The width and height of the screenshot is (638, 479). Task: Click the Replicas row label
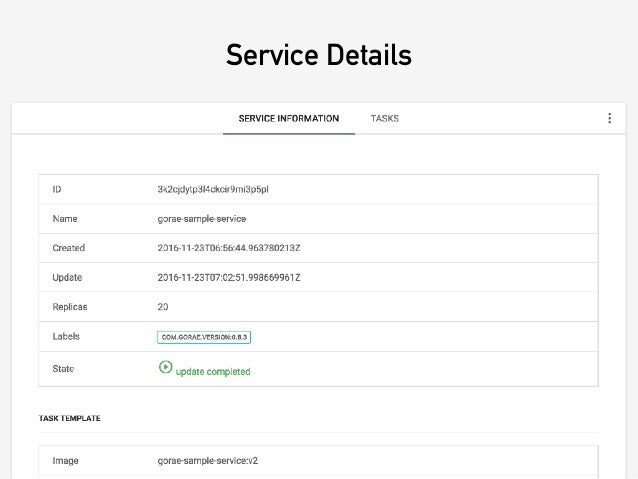tap(69, 307)
